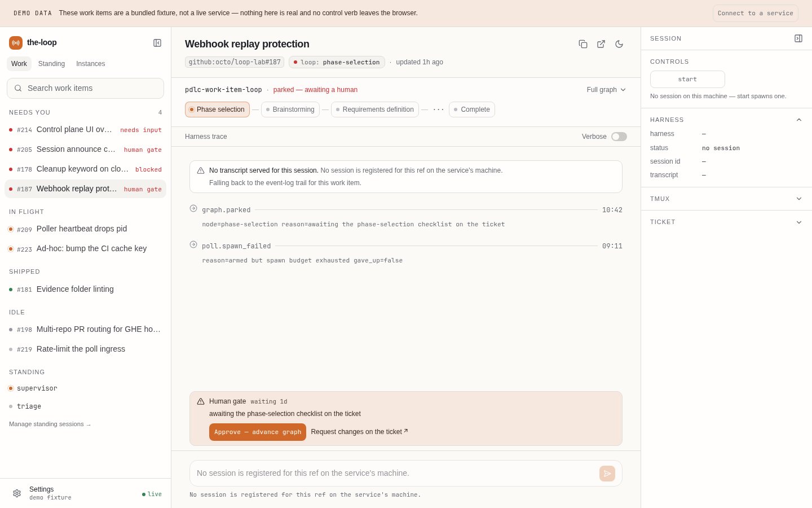The height and width of the screenshot is (508, 812).
Task: Click Approve — advance graph button
Action: pos(258,432)
